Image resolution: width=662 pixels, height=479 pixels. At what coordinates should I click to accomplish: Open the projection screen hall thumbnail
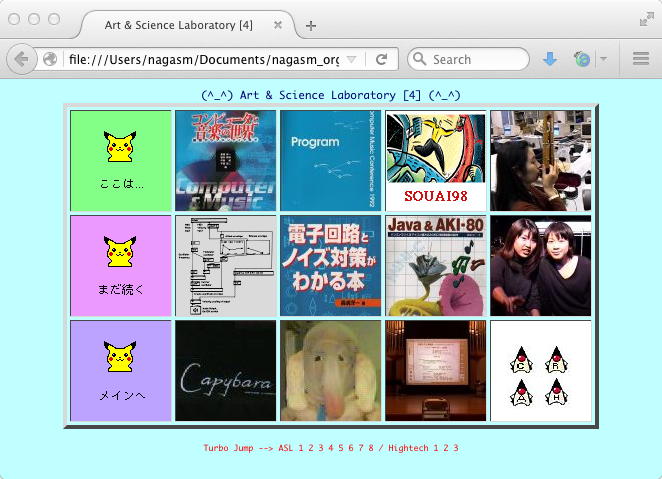click(x=435, y=371)
